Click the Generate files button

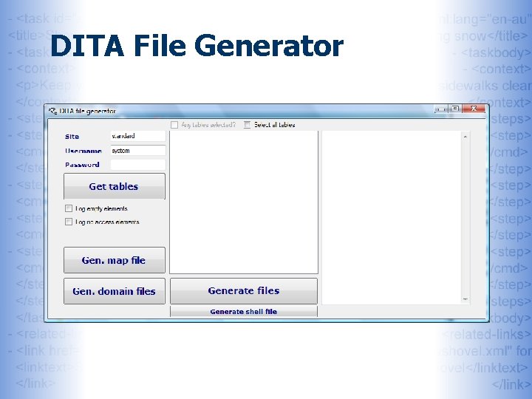pyautogui.click(x=244, y=291)
